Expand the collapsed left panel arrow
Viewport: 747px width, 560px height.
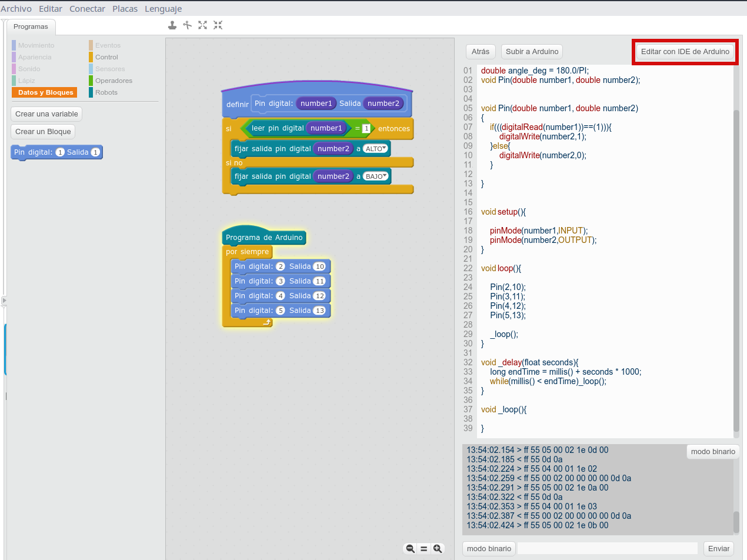pyautogui.click(x=4, y=301)
